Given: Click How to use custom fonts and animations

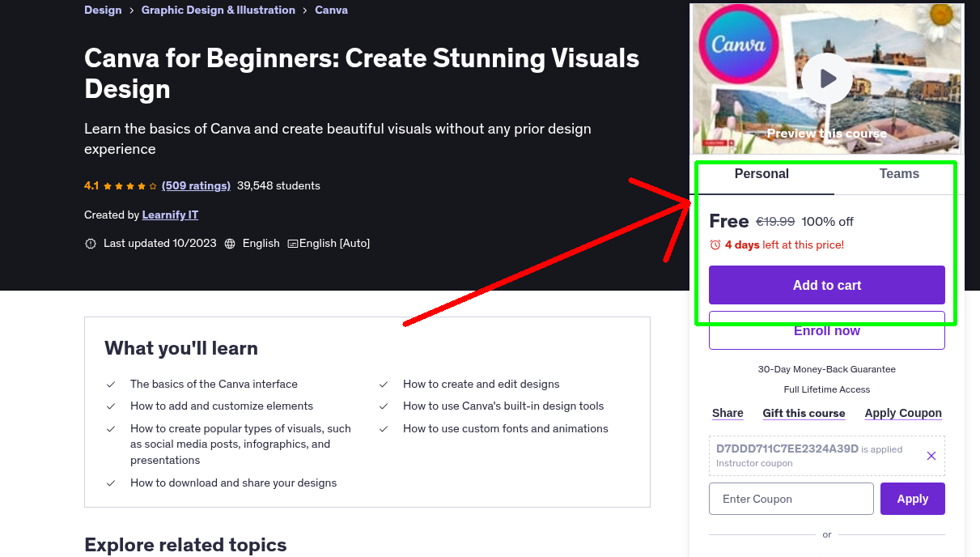Looking at the screenshot, I should click(506, 428).
